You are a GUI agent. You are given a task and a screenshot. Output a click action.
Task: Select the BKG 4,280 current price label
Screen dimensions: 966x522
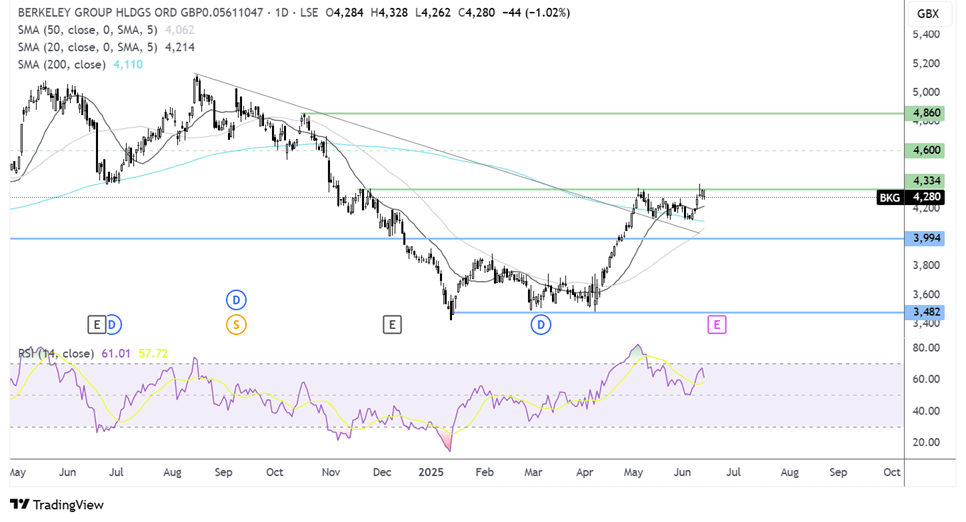[x=911, y=197]
